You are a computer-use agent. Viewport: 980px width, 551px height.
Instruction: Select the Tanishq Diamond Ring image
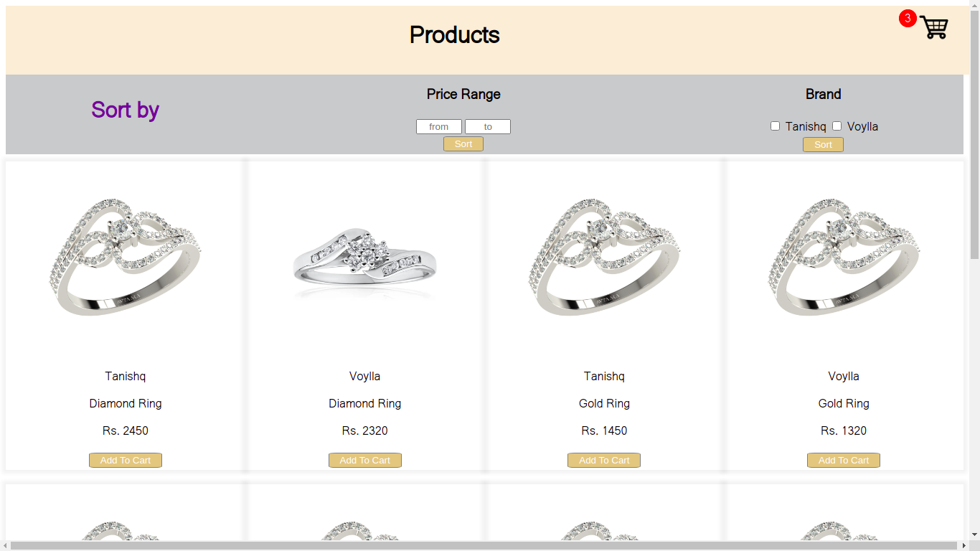(125, 258)
